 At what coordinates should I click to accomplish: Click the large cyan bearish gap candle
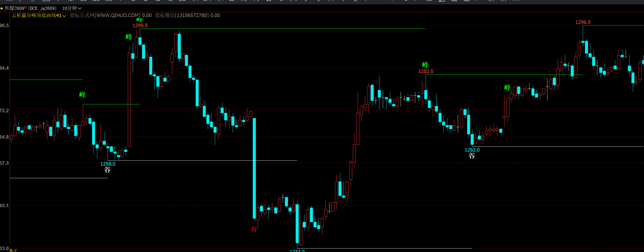[x=255, y=168]
